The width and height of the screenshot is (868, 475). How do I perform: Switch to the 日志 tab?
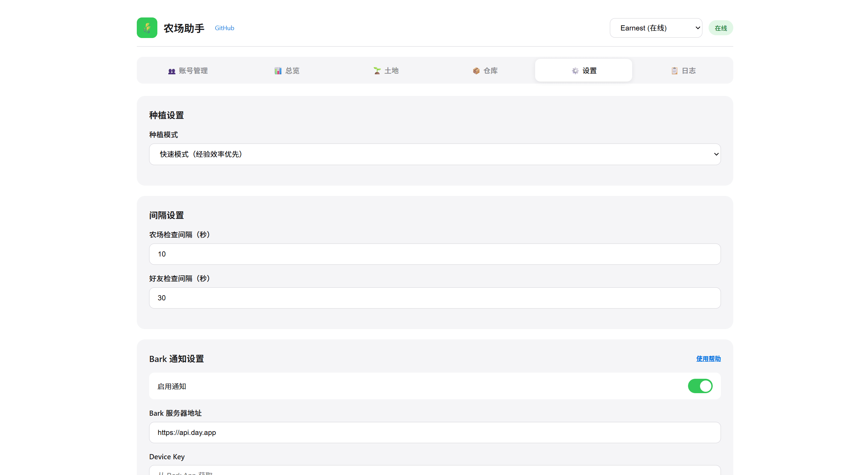[x=688, y=71]
